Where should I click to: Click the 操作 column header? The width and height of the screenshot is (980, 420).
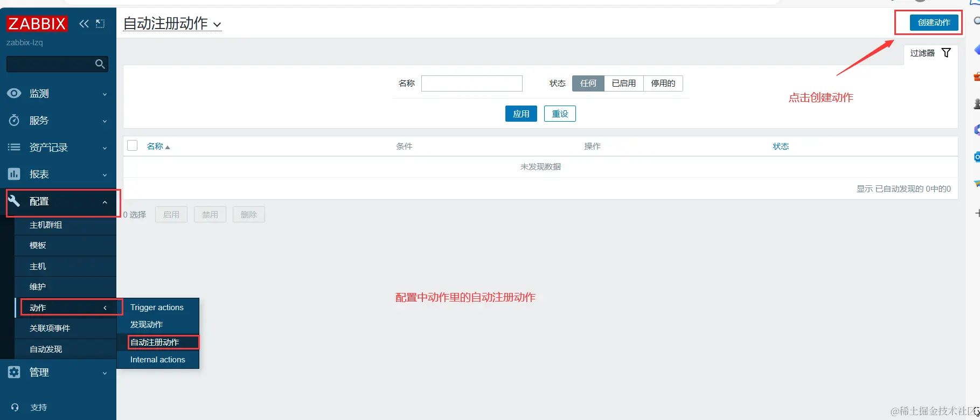pos(593,146)
